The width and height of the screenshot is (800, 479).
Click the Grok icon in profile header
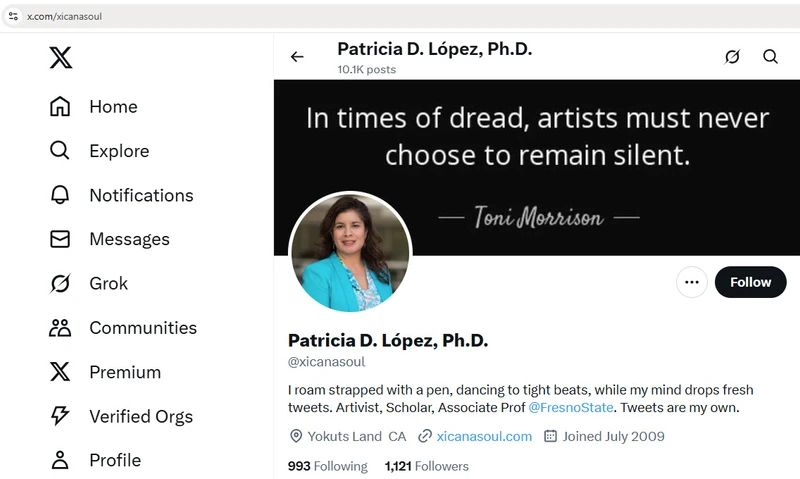tap(732, 57)
